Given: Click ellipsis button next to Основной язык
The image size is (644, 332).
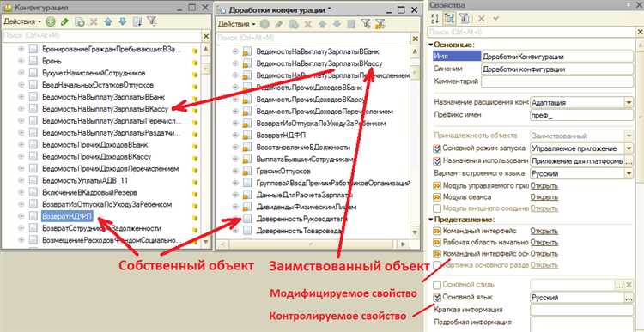Looking at the screenshot, I should (629, 298).
